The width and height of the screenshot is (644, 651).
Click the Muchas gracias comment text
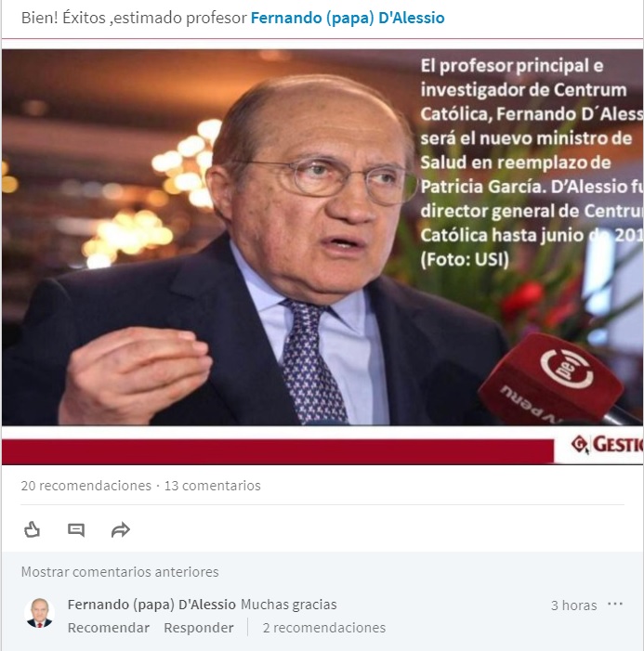[289, 605]
